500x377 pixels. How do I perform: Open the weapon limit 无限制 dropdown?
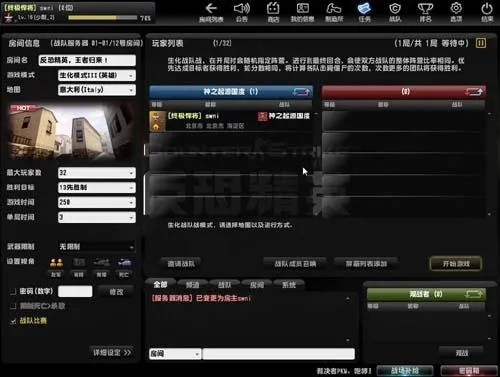(x=97, y=247)
